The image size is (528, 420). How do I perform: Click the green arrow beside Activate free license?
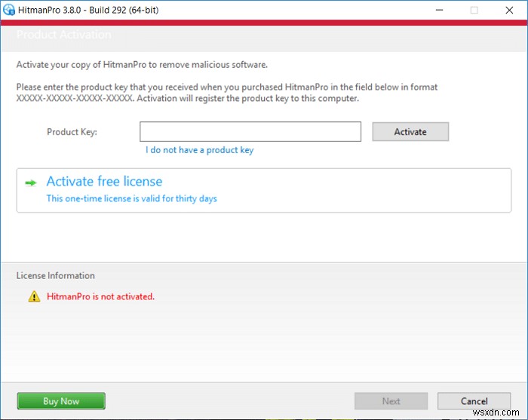pyautogui.click(x=31, y=182)
